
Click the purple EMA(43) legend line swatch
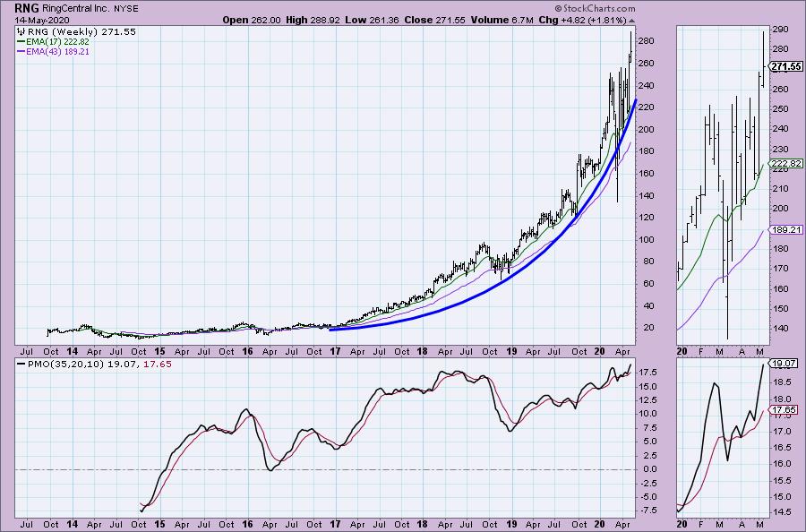pos(21,51)
